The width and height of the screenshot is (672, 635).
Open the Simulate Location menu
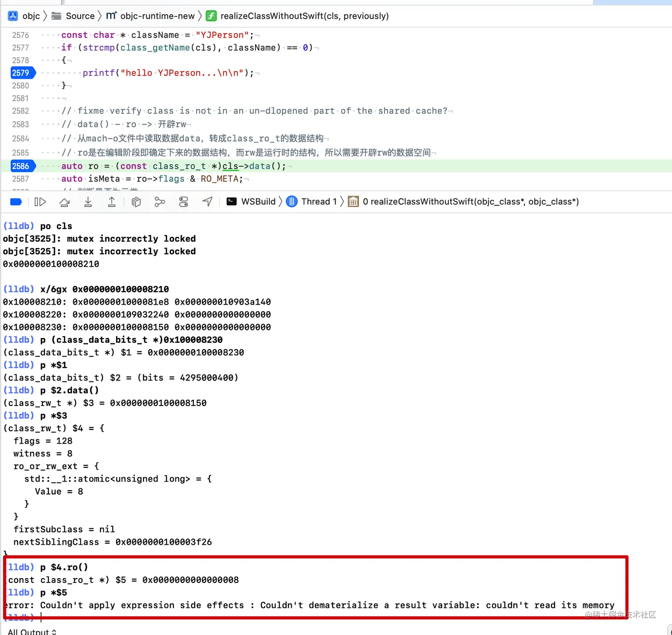[x=207, y=202]
